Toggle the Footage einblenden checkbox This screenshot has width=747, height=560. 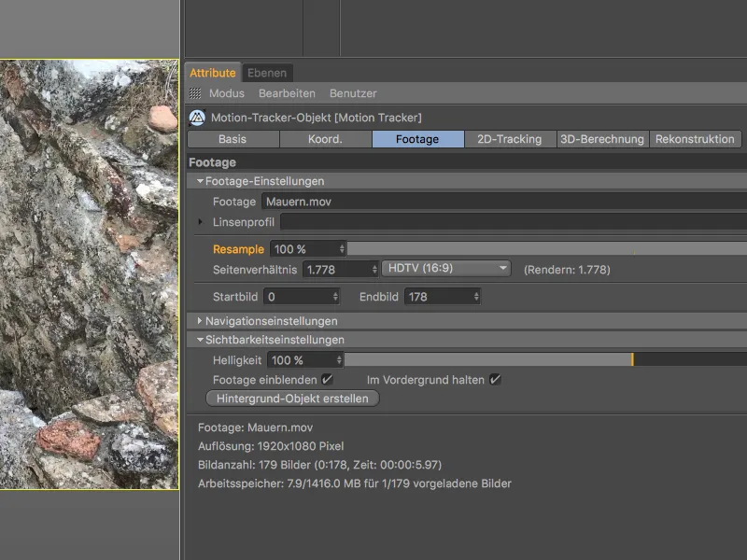(x=327, y=380)
